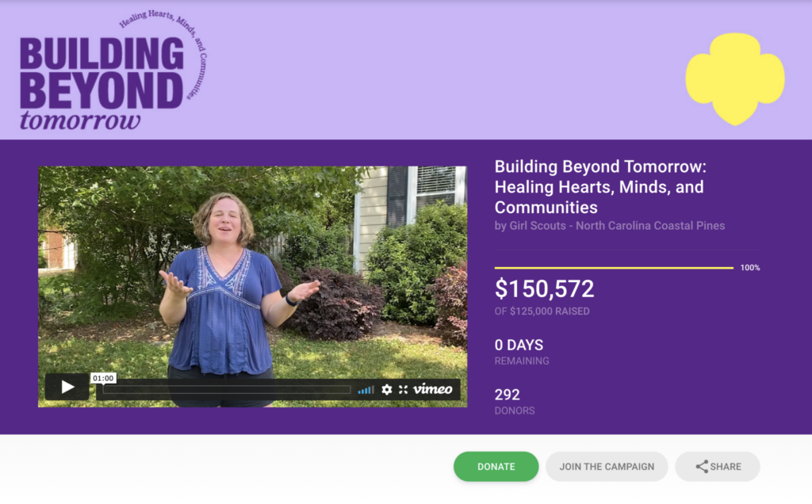This screenshot has width=812, height=504.
Task: Click Join the Campaign button
Action: click(x=607, y=467)
